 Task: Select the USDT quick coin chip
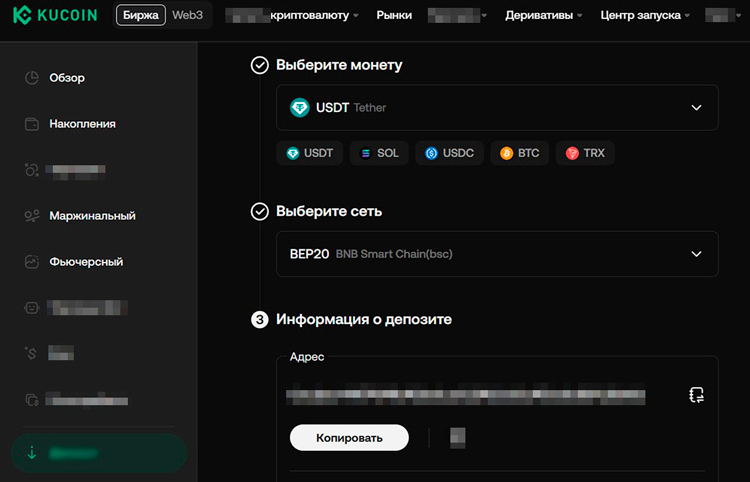(309, 153)
